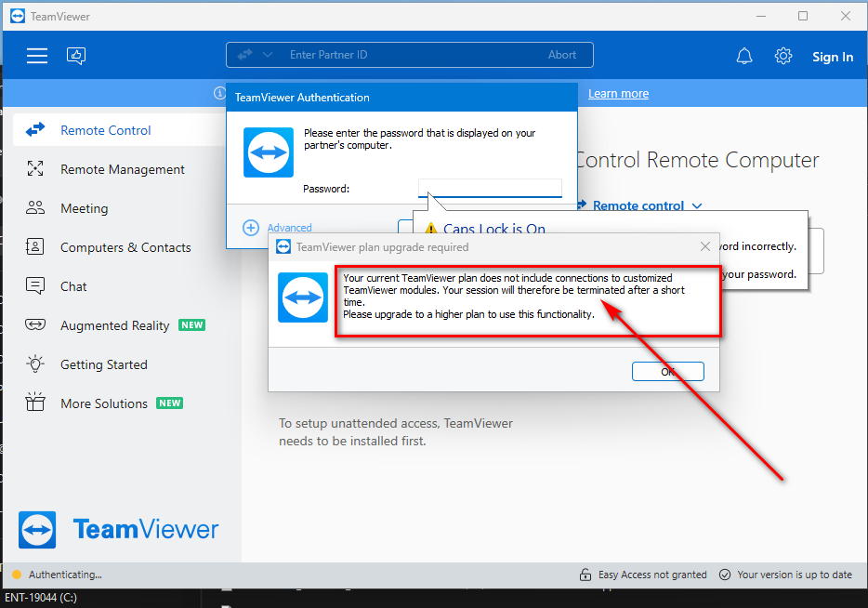Click the Getting Started lightbulb icon
868x608 pixels.
35,363
